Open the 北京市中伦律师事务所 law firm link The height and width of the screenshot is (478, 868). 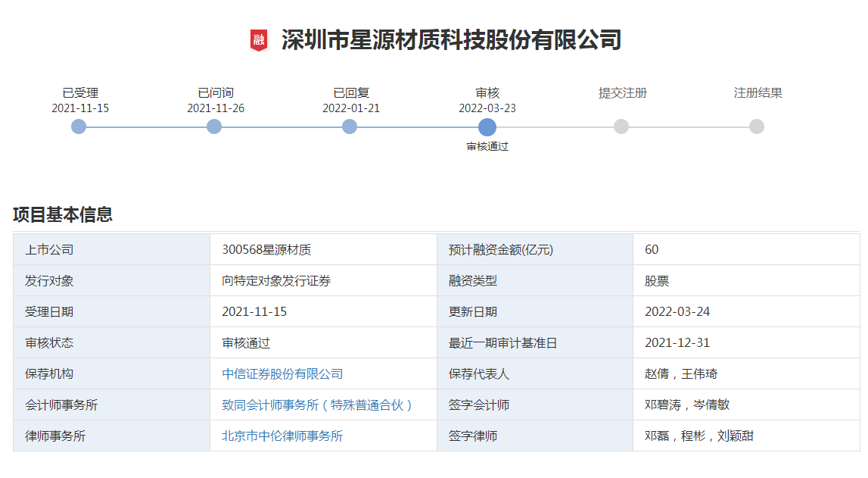(x=282, y=436)
